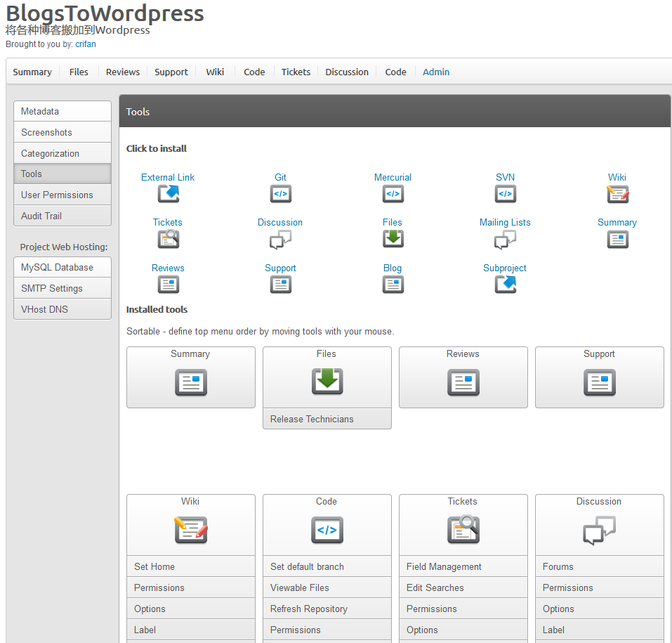Click the Blog install label
Viewport: 672px width, 643px height.
pyautogui.click(x=393, y=268)
